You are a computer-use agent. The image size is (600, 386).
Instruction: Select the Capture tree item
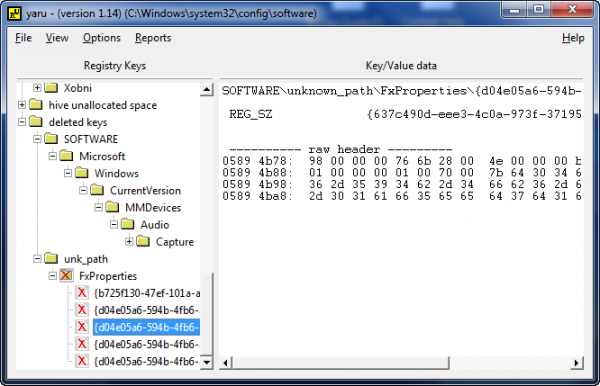(175, 242)
